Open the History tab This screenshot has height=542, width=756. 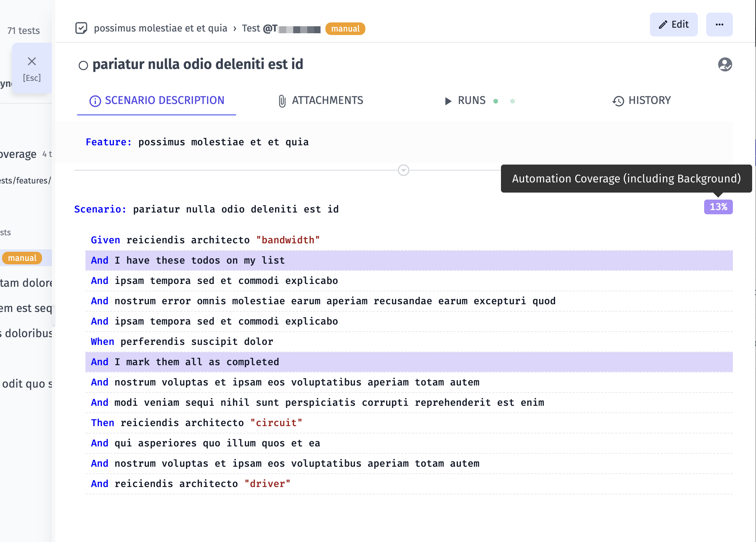point(641,101)
